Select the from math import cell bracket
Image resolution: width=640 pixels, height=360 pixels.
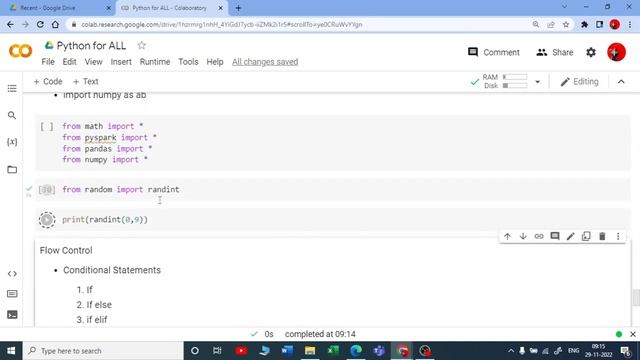tap(47, 127)
